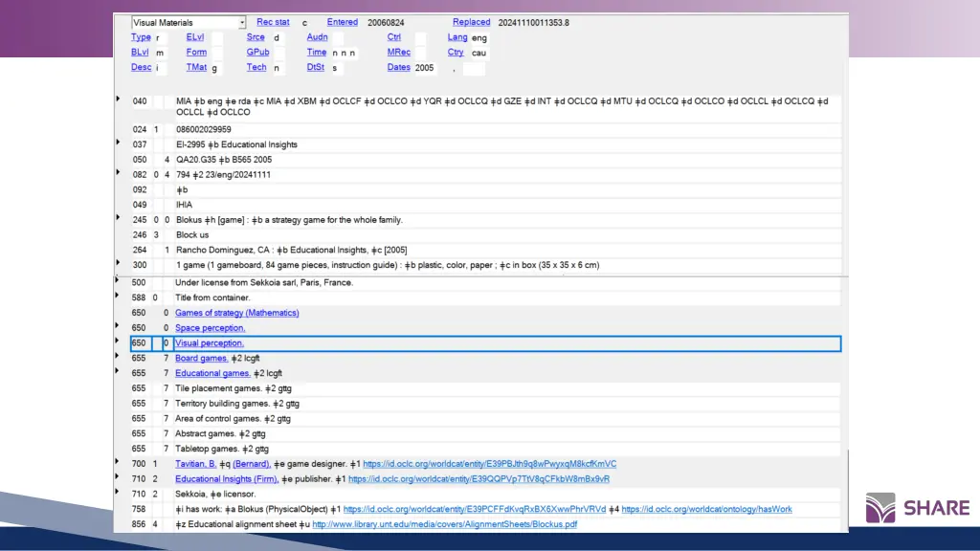Open the Type fixed field label

(141, 37)
